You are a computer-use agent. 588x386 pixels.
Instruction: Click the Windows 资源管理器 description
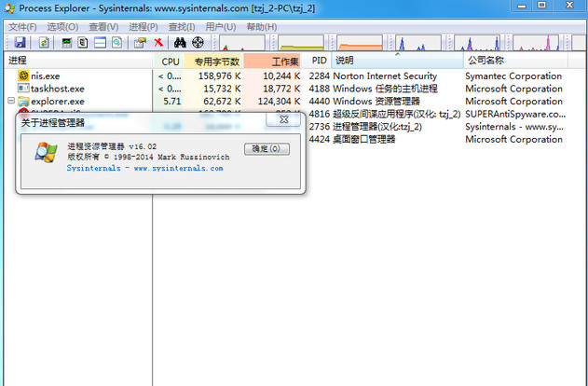[376, 102]
